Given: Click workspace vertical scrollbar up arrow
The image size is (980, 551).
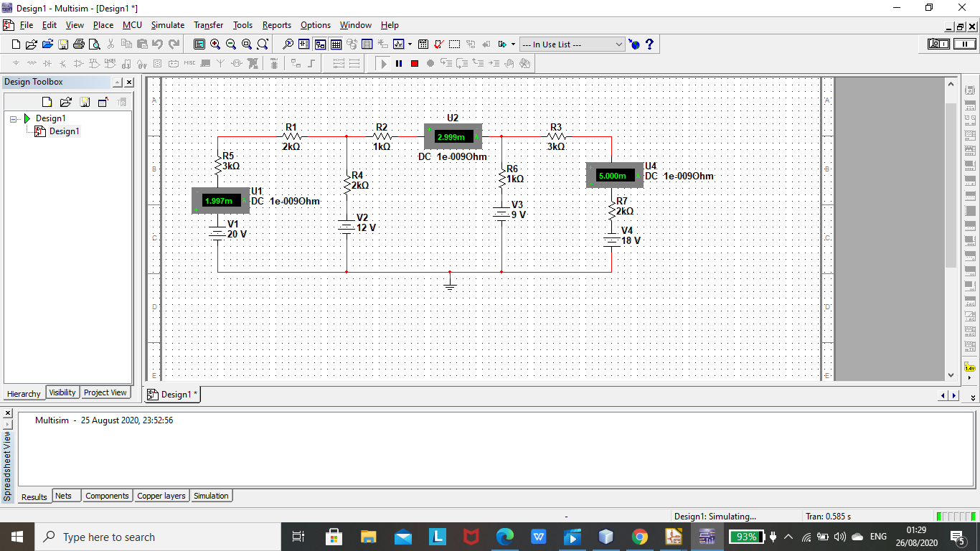Looking at the screenshot, I should coord(951,84).
